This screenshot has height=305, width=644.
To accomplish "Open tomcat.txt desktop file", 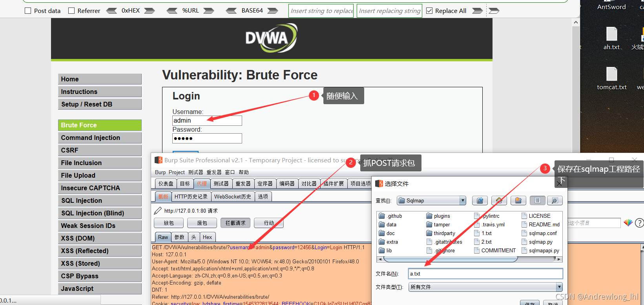I will [x=612, y=78].
